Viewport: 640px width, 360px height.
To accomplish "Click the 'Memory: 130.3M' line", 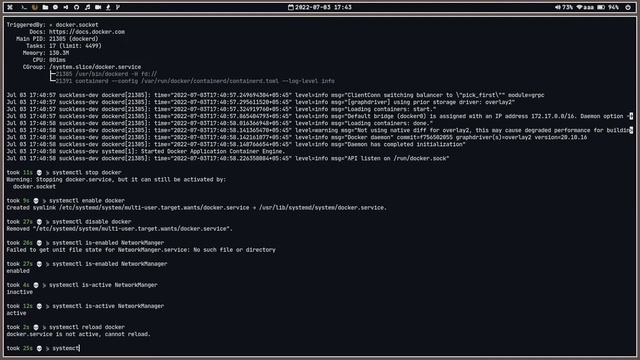I will [x=46, y=53].
